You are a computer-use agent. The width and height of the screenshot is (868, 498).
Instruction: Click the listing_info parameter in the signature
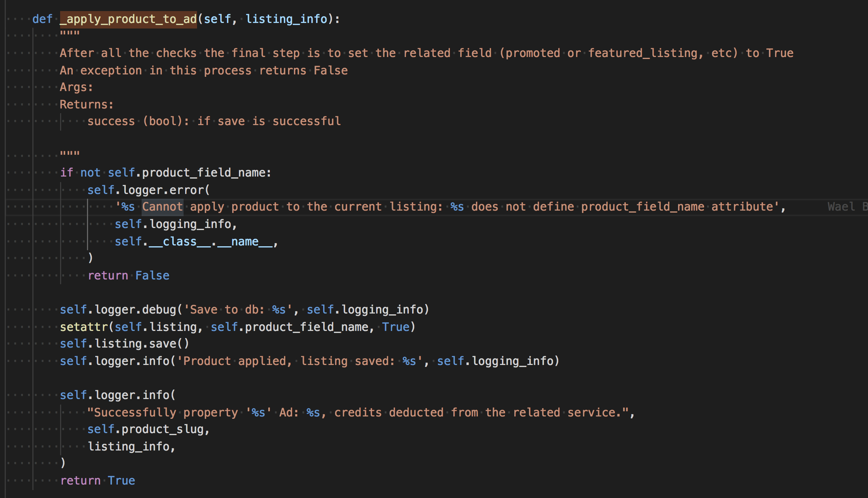point(286,19)
